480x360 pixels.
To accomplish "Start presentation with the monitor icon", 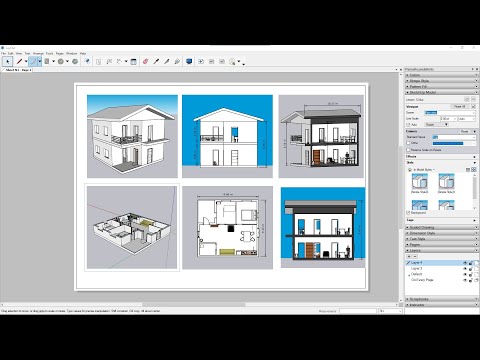I will 189,61.
